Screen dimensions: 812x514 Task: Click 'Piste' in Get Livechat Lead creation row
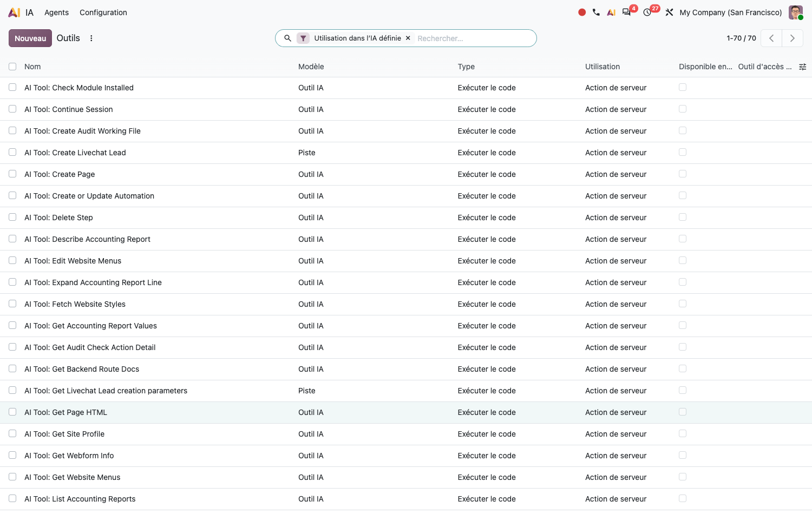pos(307,391)
